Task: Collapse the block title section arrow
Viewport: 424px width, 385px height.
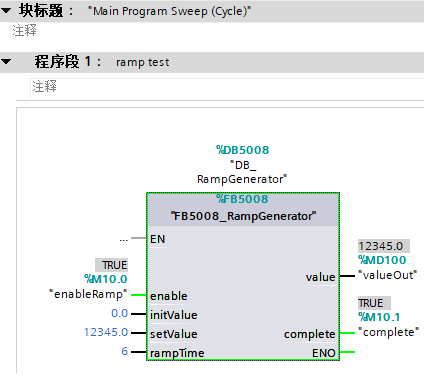Action: click(6, 11)
